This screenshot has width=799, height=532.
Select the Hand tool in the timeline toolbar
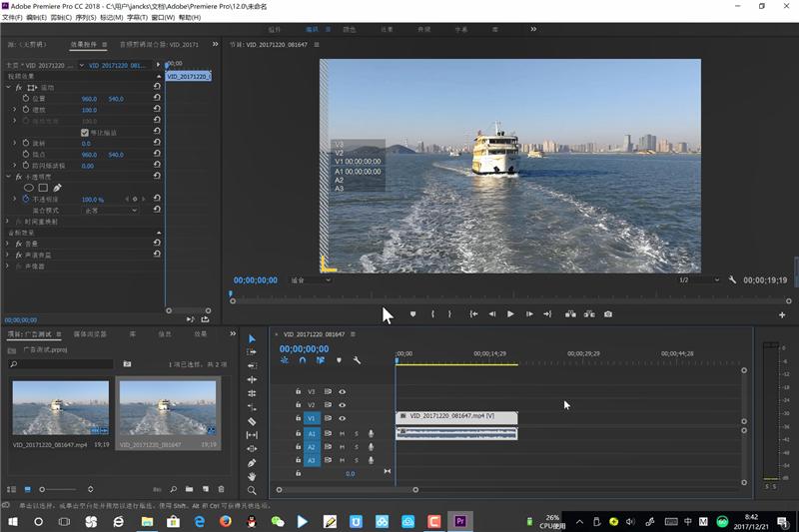pyautogui.click(x=252, y=477)
